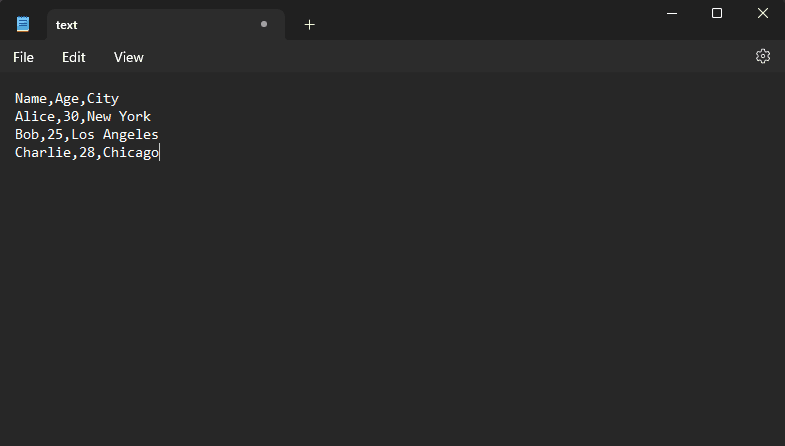The height and width of the screenshot is (446, 785).
Task: Place cursor in "New York" text
Action: pos(119,117)
